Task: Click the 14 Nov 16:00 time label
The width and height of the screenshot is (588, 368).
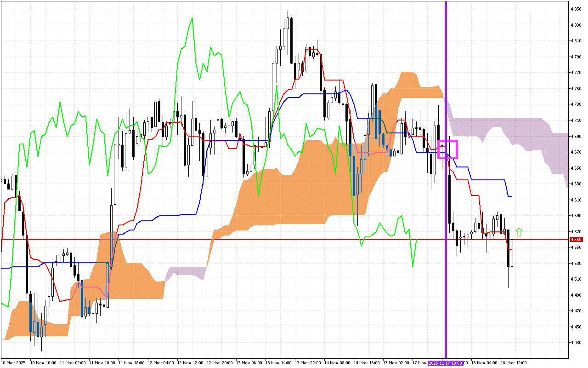Action: click(x=368, y=363)
